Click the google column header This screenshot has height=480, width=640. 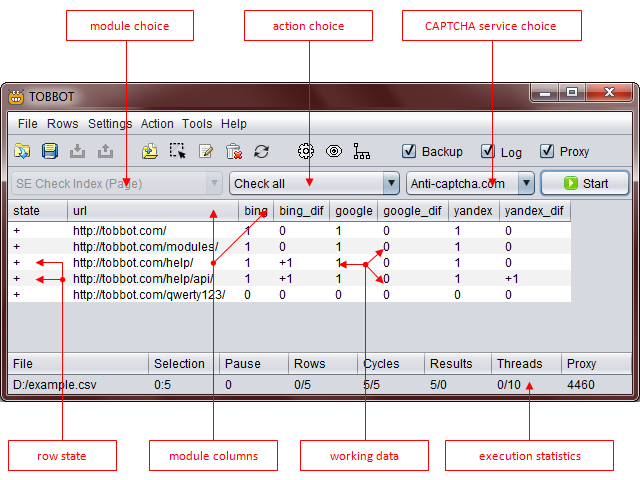[353, 211]
